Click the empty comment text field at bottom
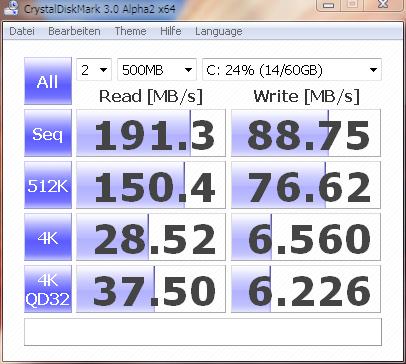The height and width of the screenshot is (364, 406). pyautogui.click(x=203, y=332)
